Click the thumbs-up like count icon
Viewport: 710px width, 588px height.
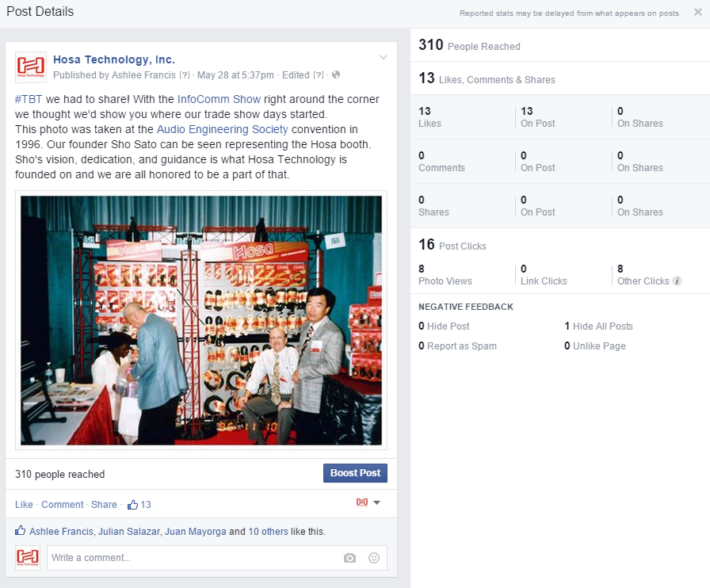pos(132,505)
